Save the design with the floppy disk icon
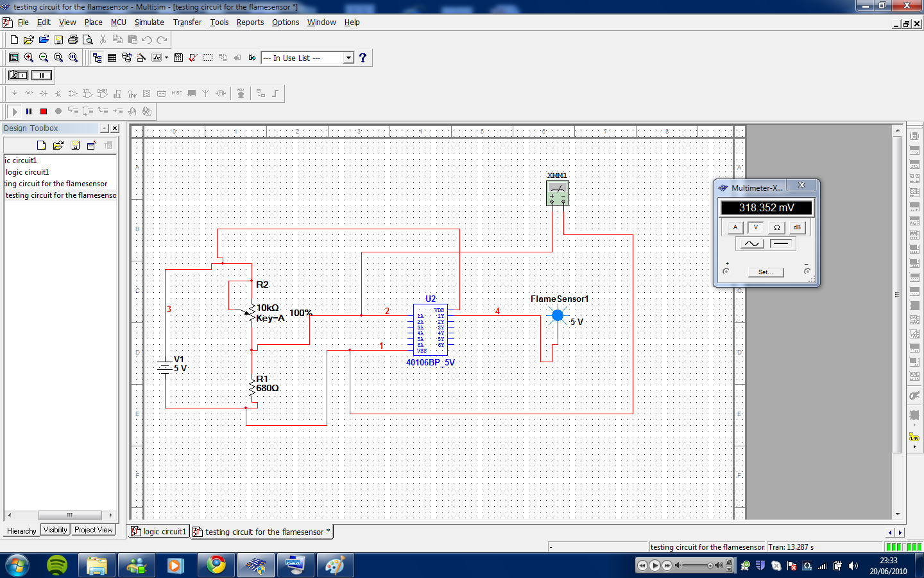 [58, 40]
